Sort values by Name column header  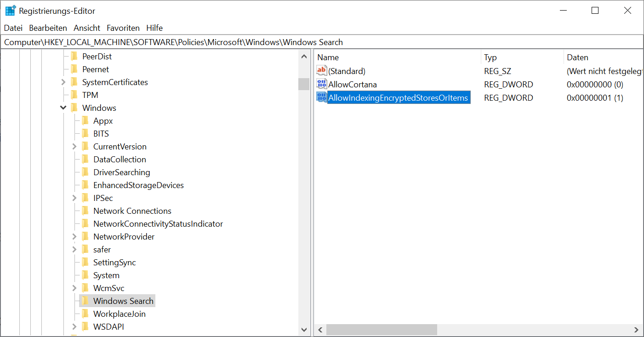pyautogui.click(x=398, y=57)
